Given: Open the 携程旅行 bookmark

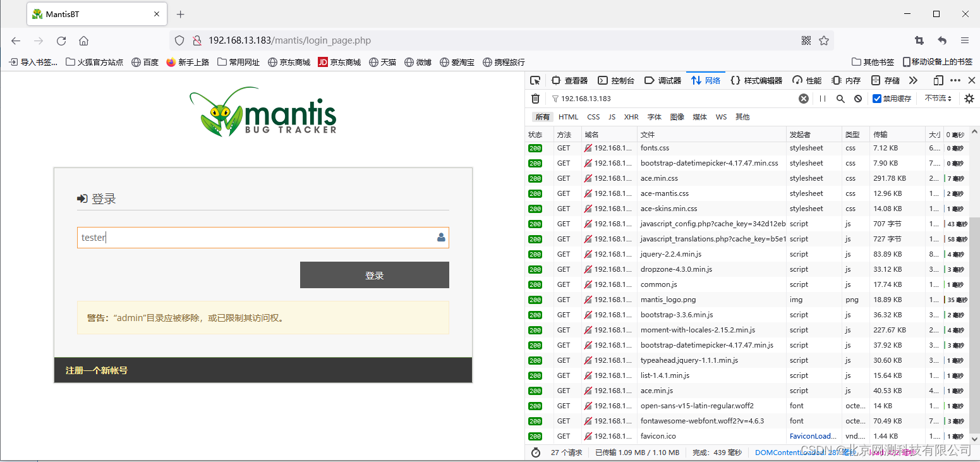Looking at the screenshot, I should pos(504,62).
